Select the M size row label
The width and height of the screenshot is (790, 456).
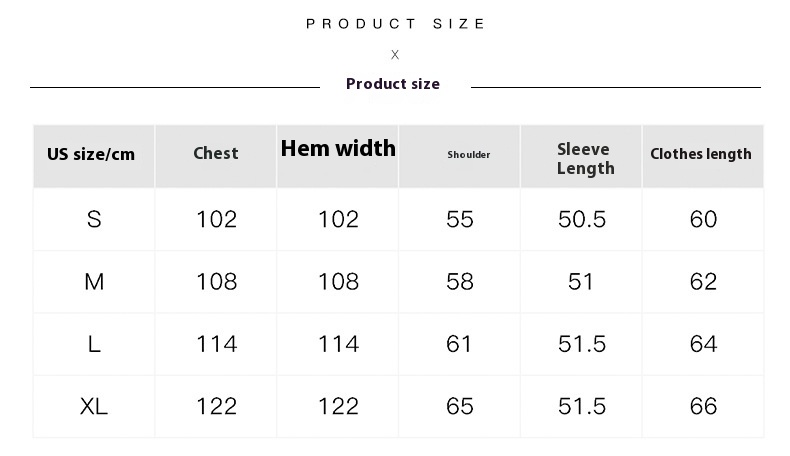[94, 282]
